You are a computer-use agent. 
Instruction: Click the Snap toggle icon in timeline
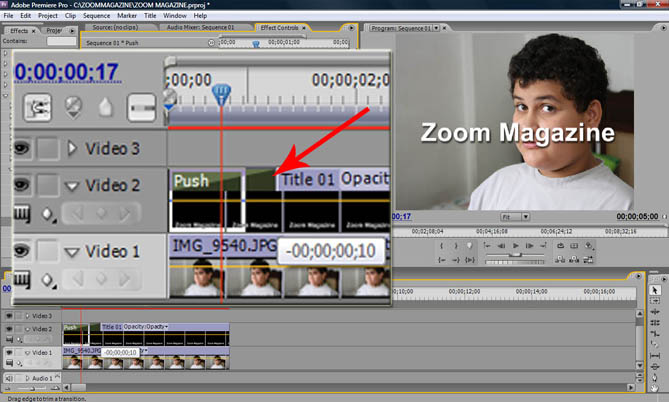click(39, 104)
